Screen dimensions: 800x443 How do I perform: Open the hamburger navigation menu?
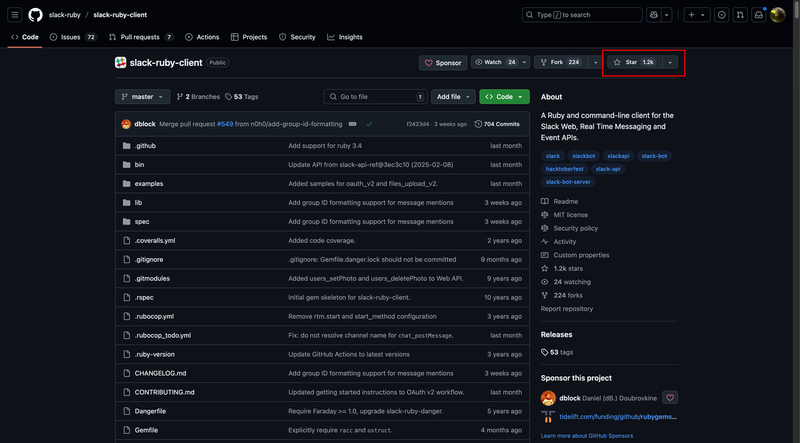pyautogui.click(x=15, y=15)
